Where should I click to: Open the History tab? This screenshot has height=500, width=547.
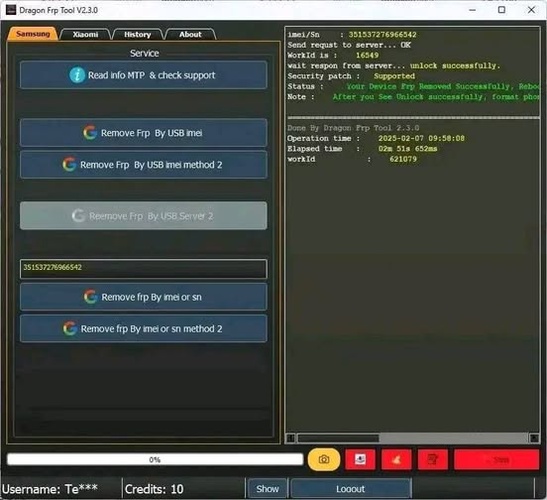click(x=137, y=34)
